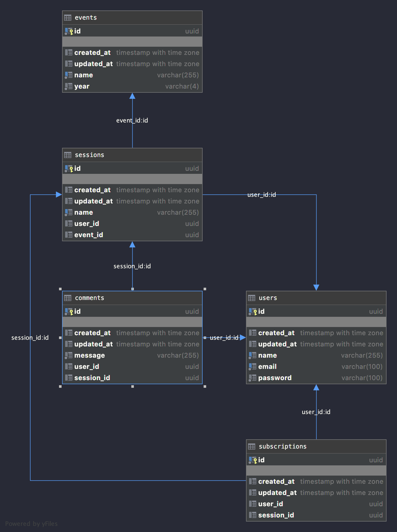The height and width of the screenshot is (532, 397).
Task: Click the column icon beside sessions event_id
Action: tap(68, 235)
